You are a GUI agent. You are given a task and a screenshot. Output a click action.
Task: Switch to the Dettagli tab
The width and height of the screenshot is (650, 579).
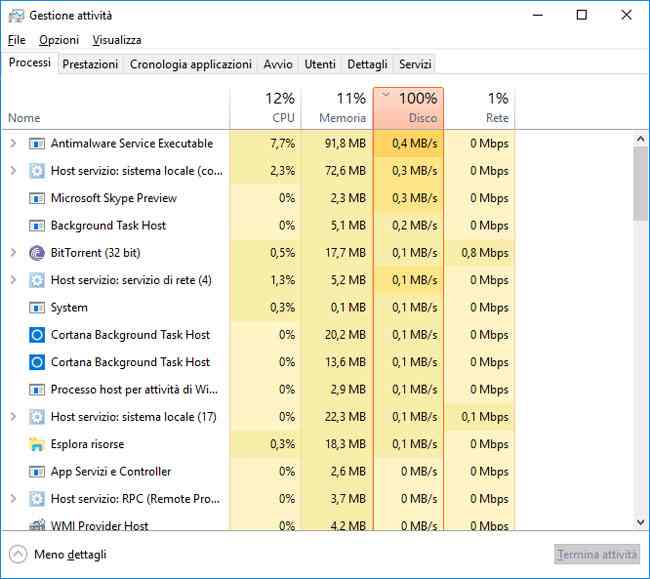tap(367, 65)
